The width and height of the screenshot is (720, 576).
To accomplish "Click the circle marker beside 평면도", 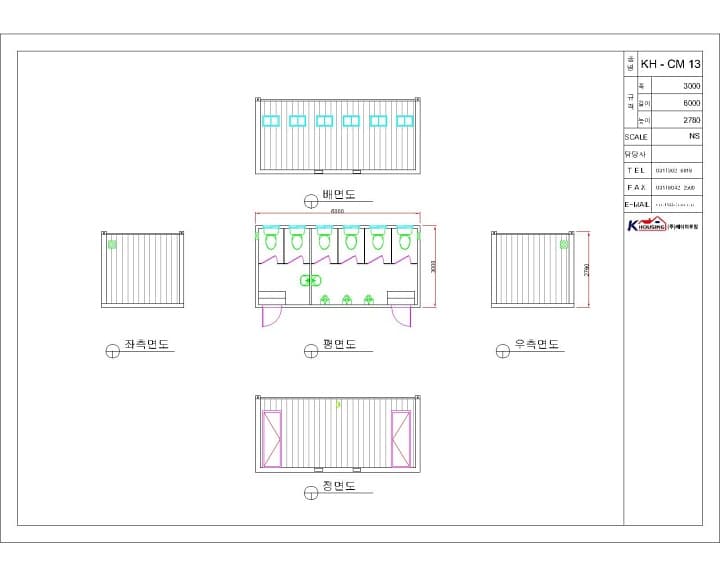I will click(x=311, y=351).
